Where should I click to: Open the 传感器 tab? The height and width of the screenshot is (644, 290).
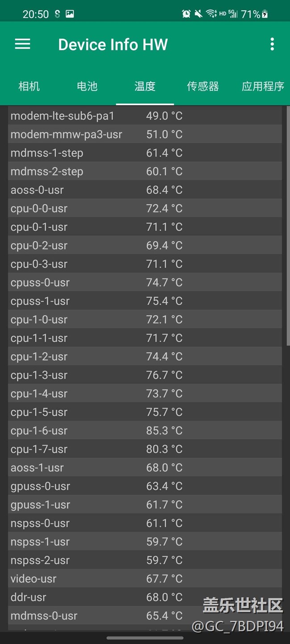pyautogui.click(x=203, y=86)
